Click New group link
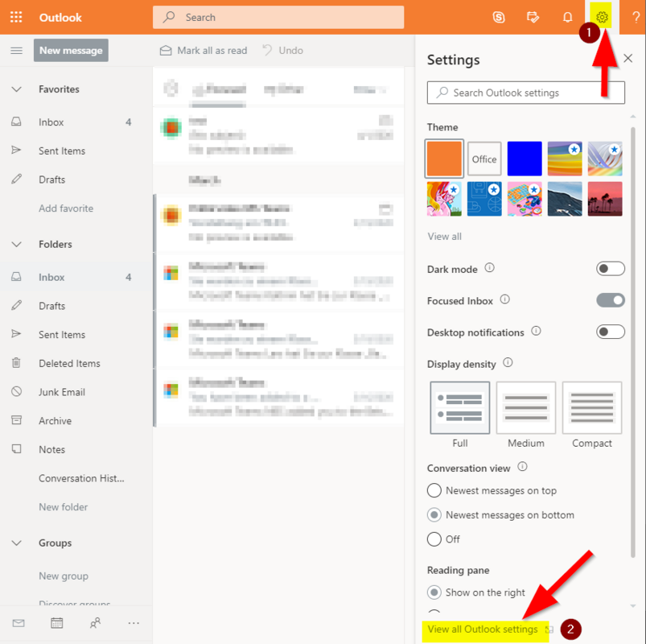Viewport: 646px width, 644px height. 64,576
